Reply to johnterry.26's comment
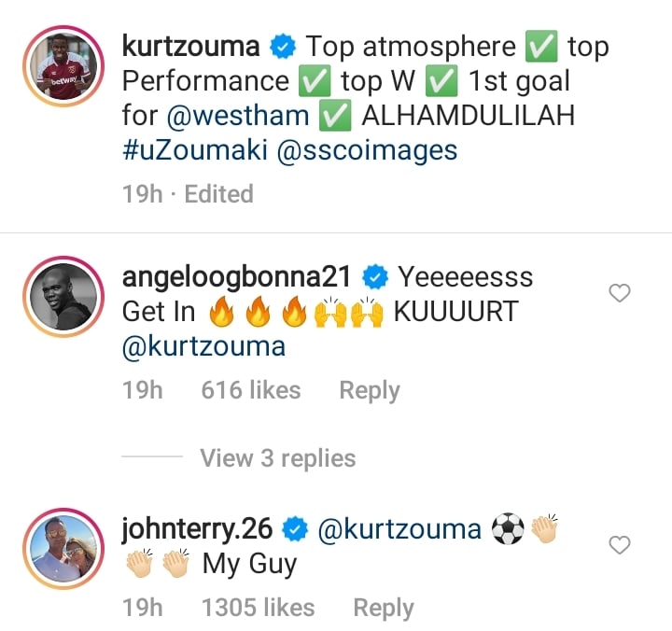 click(x=384, y=608)
